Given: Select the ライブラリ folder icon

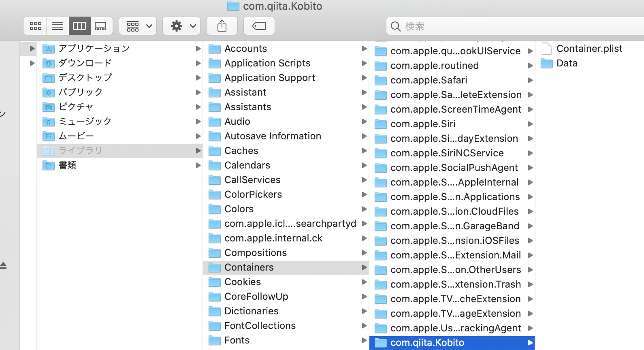Looking at the screenshot, I should coord(49,151).
